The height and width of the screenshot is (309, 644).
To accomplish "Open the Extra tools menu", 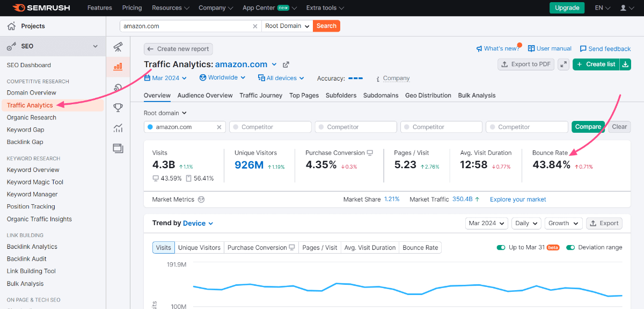I will pyautogui.click(x=325, y=8).
